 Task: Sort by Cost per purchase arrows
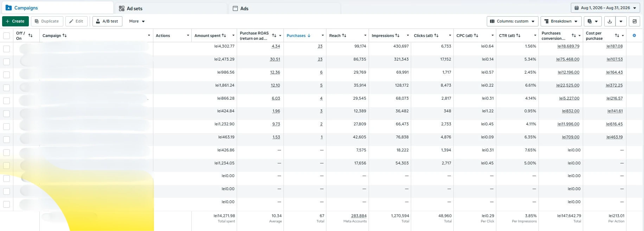tap(617, 36)
